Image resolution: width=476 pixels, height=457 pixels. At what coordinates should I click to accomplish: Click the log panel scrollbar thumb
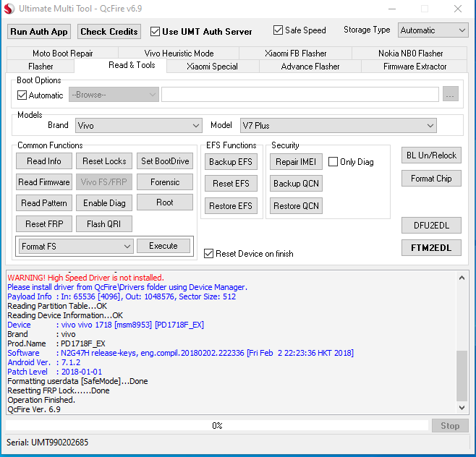click(x=462, y=376)
